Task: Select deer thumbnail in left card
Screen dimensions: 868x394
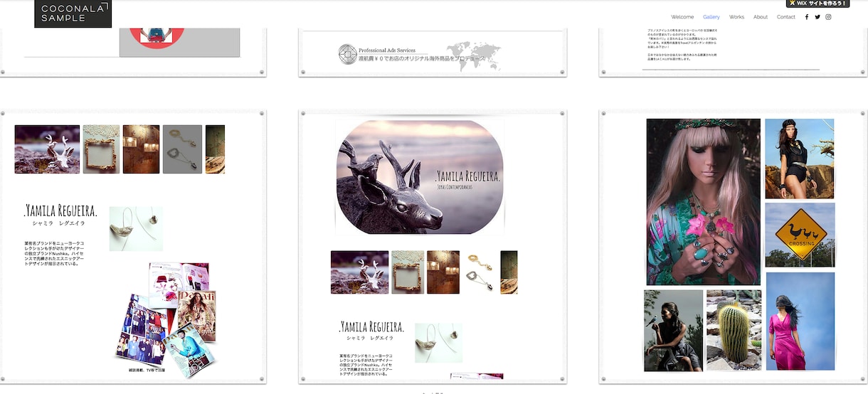Action: point(47,149)
